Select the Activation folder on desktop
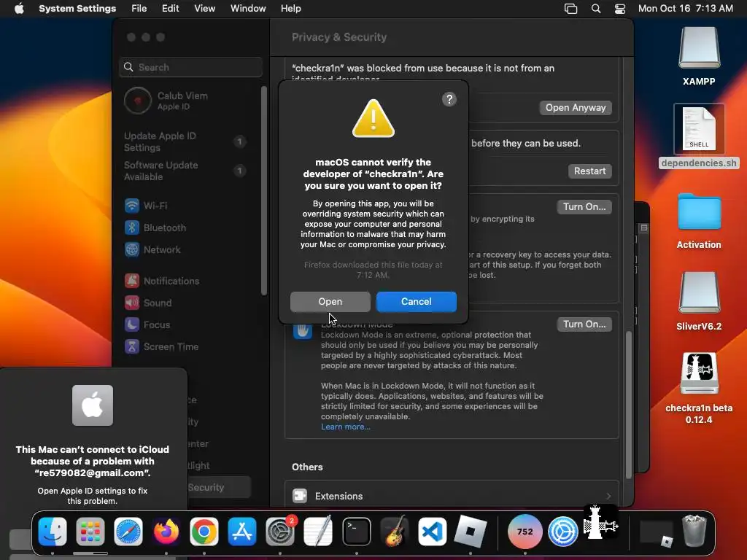This screenshot has height=560, width=747. [x=699, y=221]
